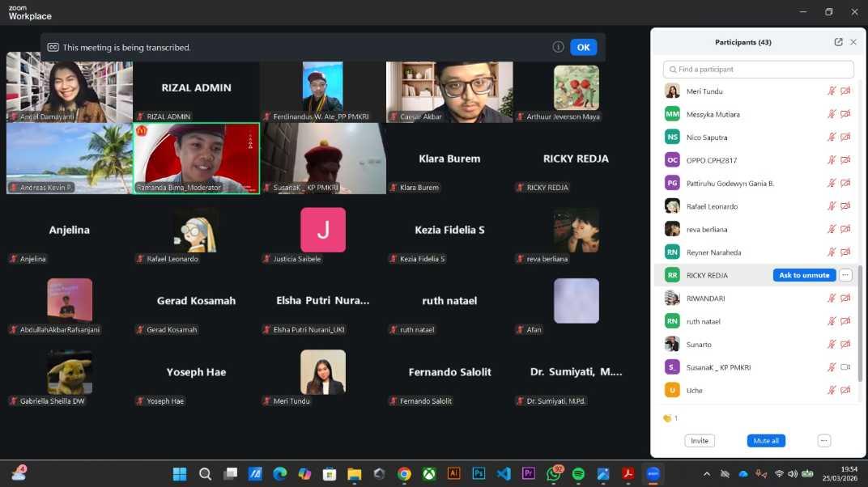Expand the system tray hidden icons chevron

point(706,474)
